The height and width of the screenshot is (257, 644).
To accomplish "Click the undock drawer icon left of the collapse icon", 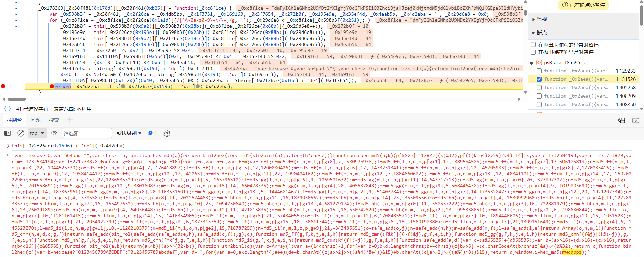I will click(x=622, y=120).
